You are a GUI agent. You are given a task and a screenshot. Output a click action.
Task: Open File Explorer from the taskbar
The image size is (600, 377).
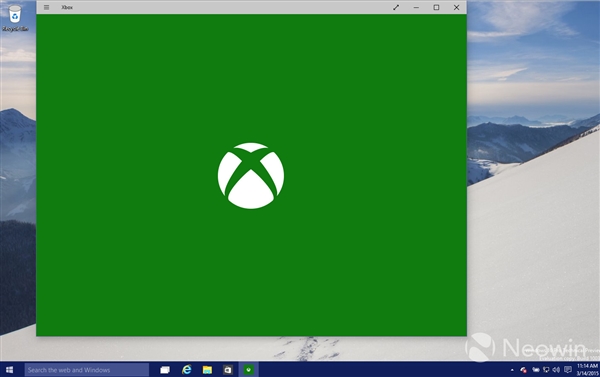tap(207, 370)
